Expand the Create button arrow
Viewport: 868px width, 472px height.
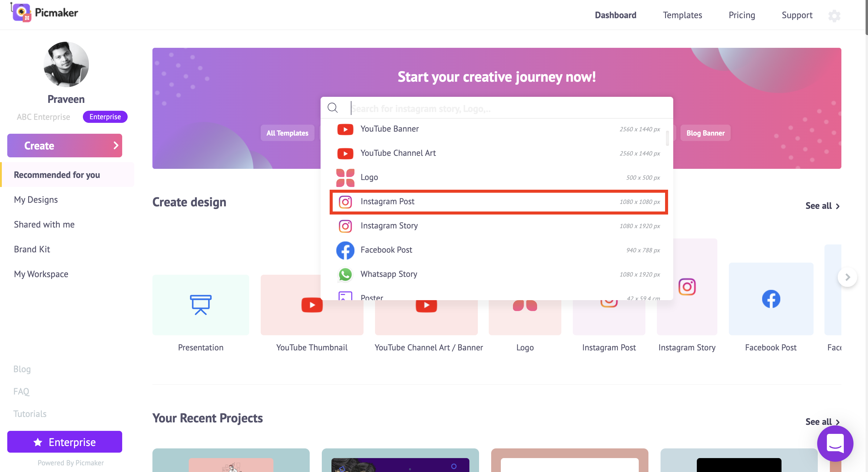tap(116, 145)
